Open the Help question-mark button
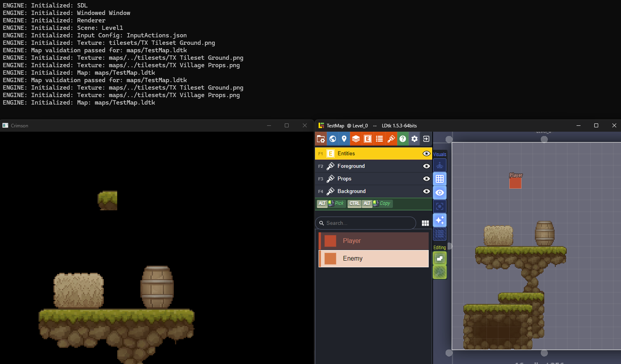Screen dimensions: 621x364 pos(403,139)
